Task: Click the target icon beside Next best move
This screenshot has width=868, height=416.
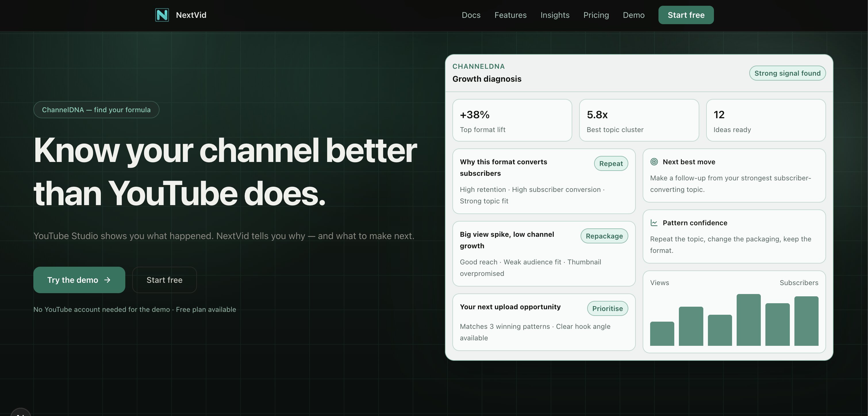Action: point(654,162)
